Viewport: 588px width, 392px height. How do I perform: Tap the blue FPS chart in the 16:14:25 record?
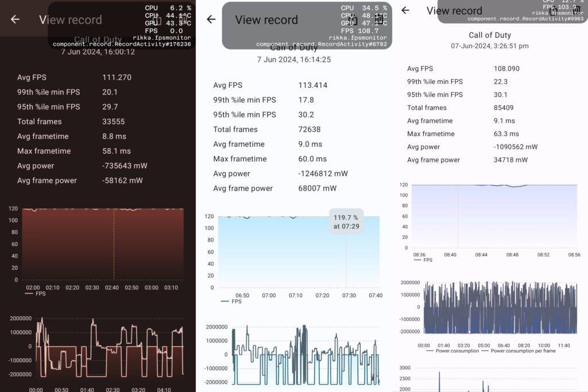tap(299, 252)
